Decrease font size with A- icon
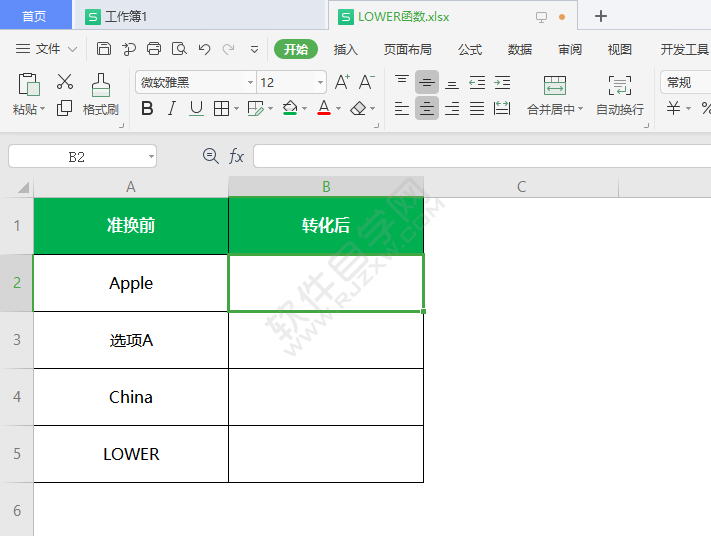Image resolution: width=711 pixels, height=536 pixels. tap(366, 82)
